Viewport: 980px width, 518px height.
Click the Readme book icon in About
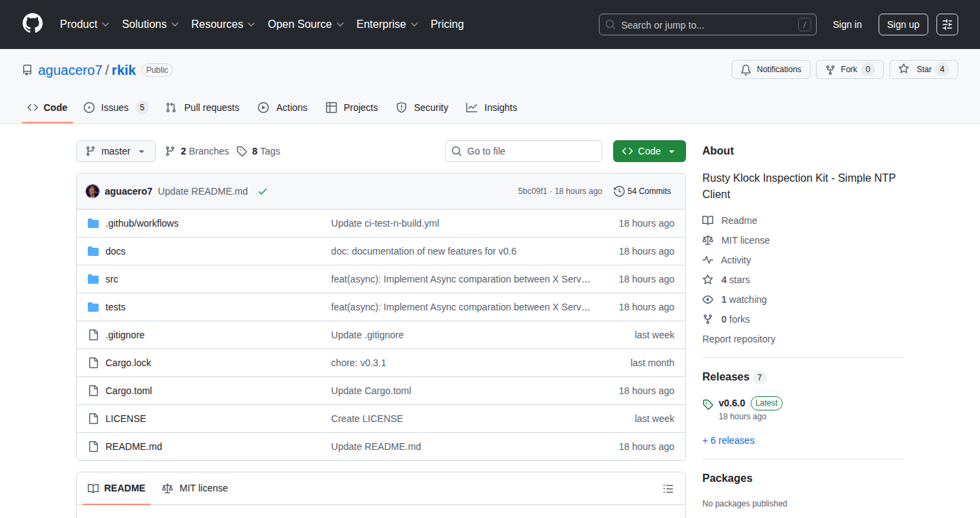click(x=708, y=221)
